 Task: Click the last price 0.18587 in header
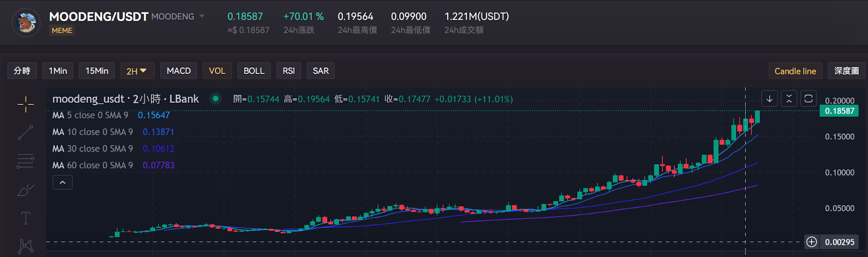point(245,16)
